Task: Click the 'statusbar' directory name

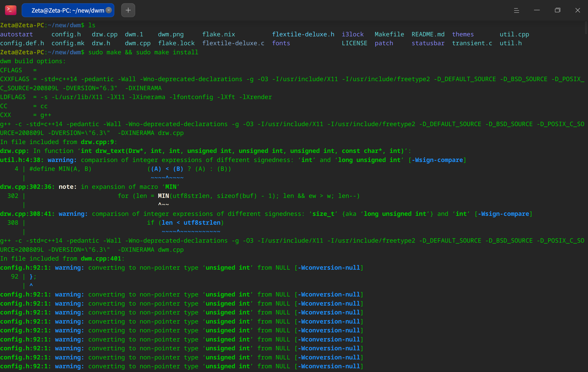Action: click(x=428, y=43)
